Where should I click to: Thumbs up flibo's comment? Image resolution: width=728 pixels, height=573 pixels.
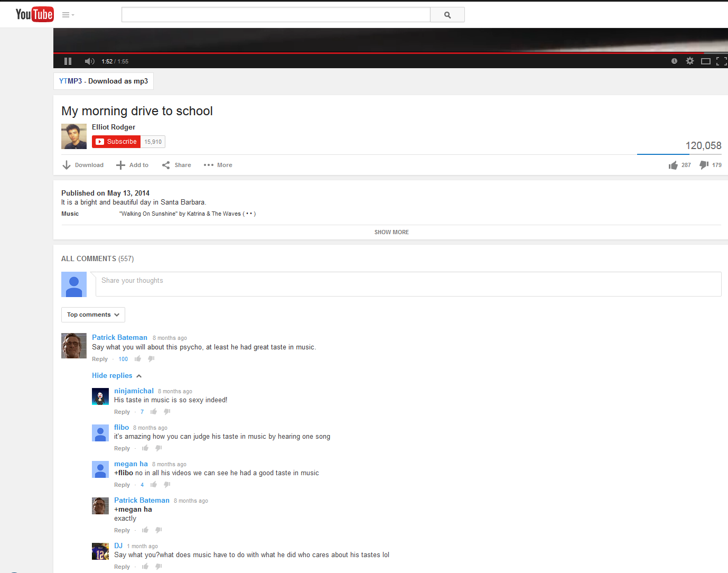point(145,448)
